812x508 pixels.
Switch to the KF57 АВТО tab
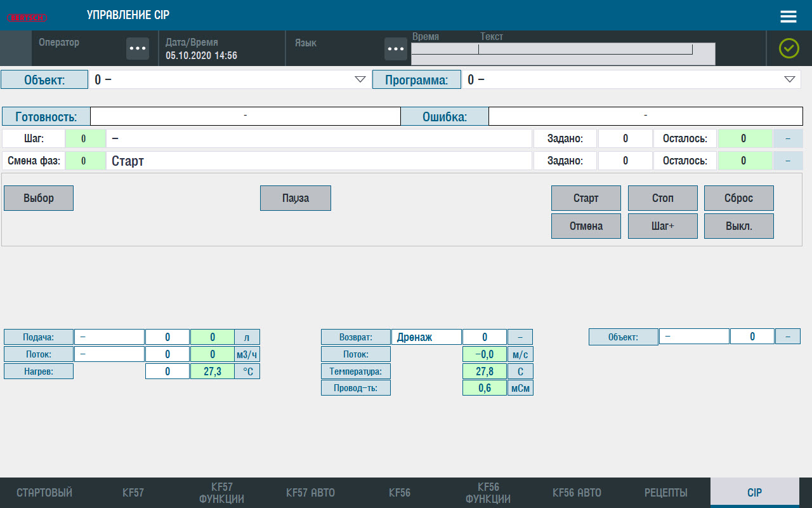click(310, 493)
